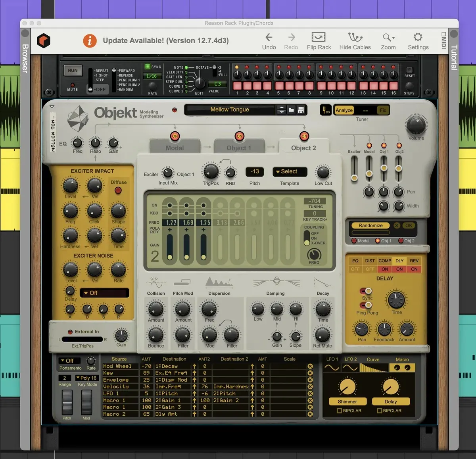Click the browse patch folder icon
The width and height of the screenshot is (476, 459).
pyautogui.click(x=291, y=110)
